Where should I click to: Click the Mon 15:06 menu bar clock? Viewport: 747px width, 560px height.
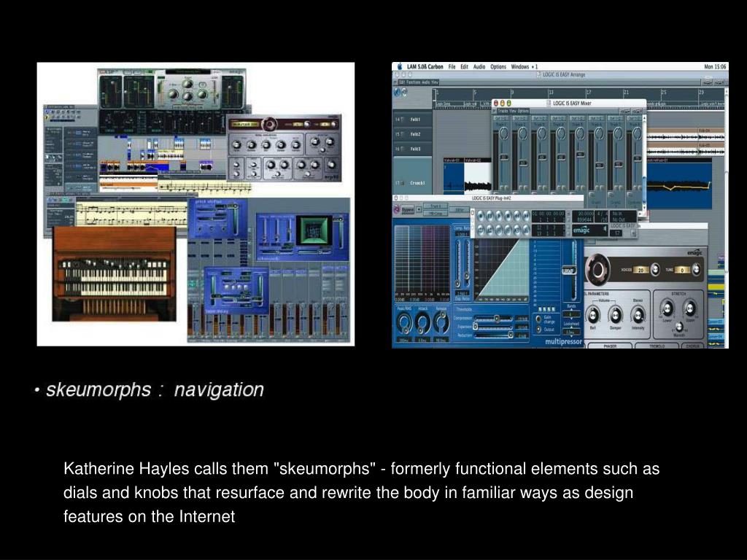tap(715, 66)
